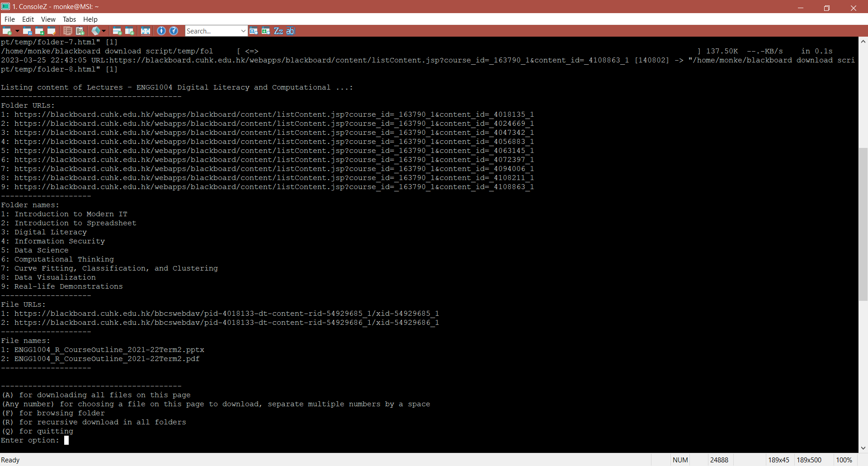Switch to next tab icon

coord(40,31)
